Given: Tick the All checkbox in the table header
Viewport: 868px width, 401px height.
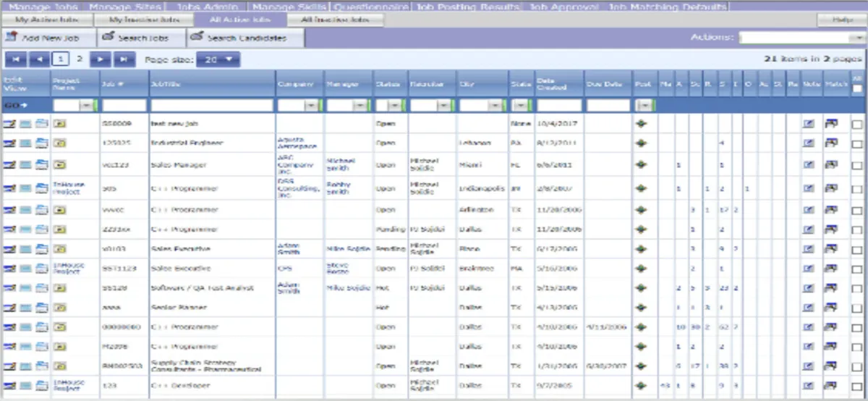Looking at the screenshot, I should coord(857,89).
